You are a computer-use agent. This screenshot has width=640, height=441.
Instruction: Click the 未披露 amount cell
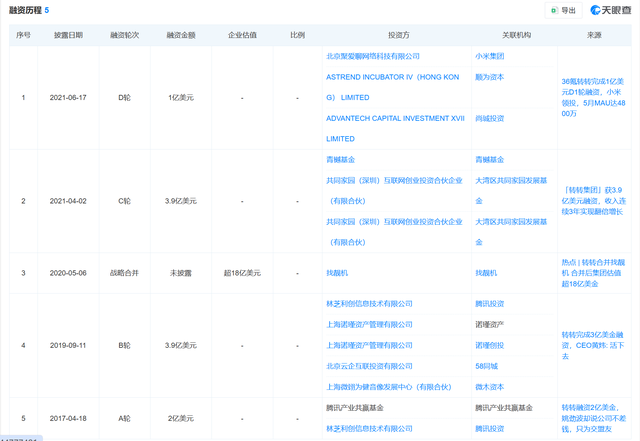click(x=181, y=273)
